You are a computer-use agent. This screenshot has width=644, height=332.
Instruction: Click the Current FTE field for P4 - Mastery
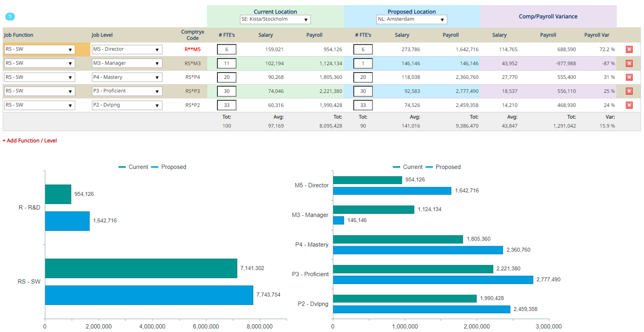point(227,77)
